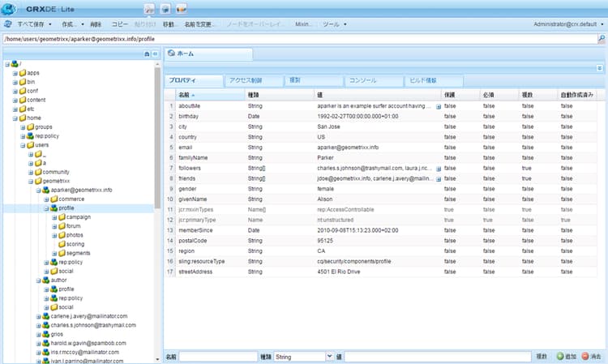Open the CRXDE Lite switcher icon
The image size is (608, 364).
(149, 9)
